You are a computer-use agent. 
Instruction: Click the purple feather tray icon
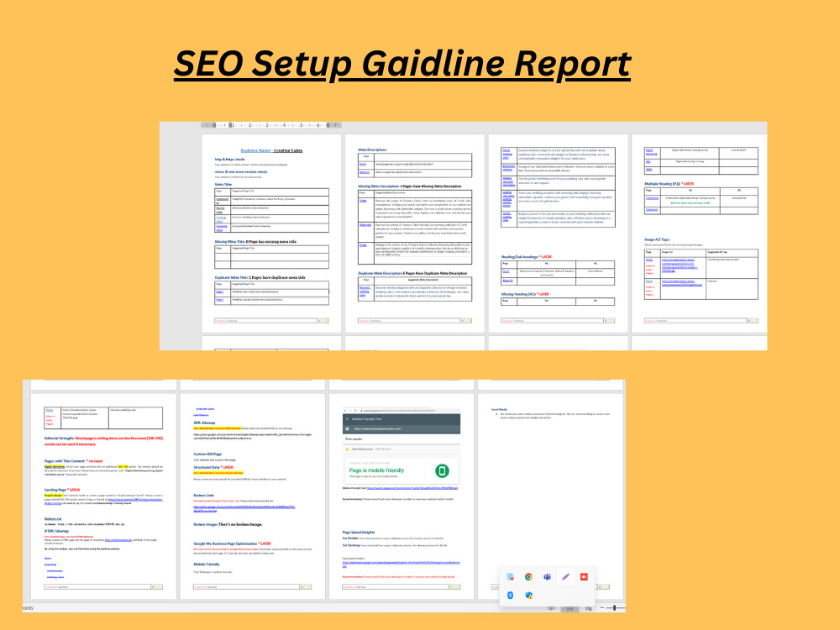565,577
